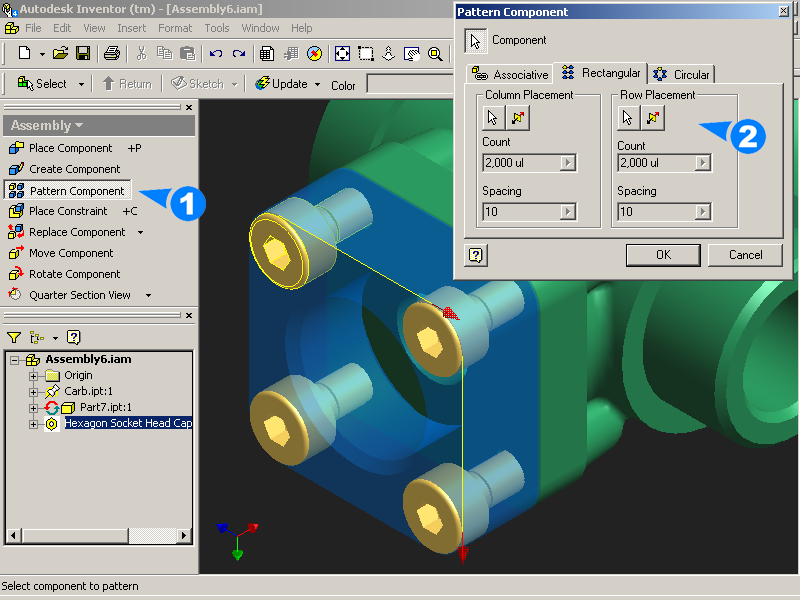Open the Quarter Section View flyout arrow

(x=148, y=295)
